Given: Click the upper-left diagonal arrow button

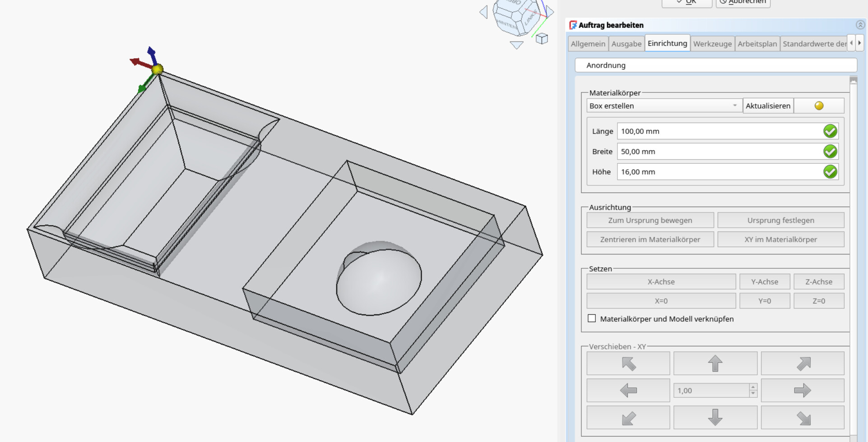Looking at the screenshot, I should (x=628, y=364).
